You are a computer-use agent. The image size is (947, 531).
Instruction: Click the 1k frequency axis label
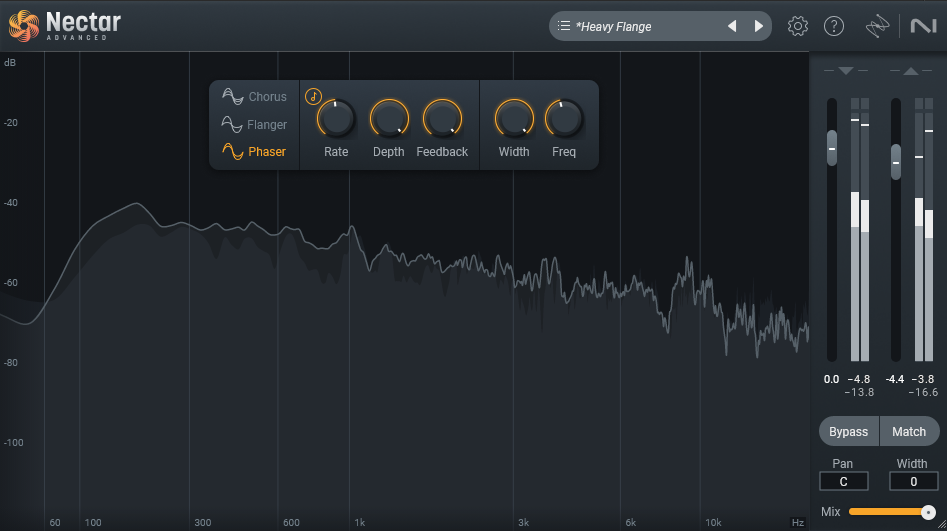click(359, 523)
